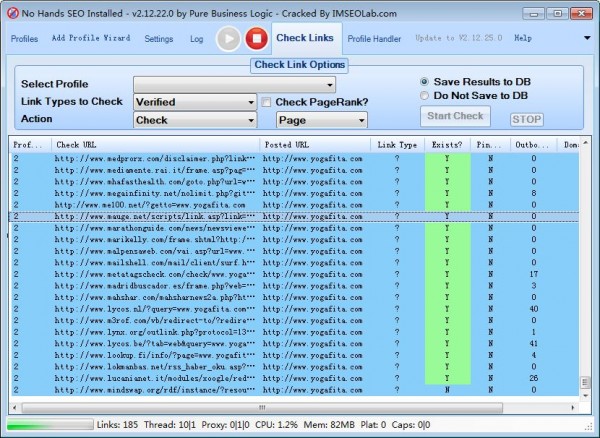Launch the Add Profile Wizard
Screen dimensions: 600x438
(91, 39)
